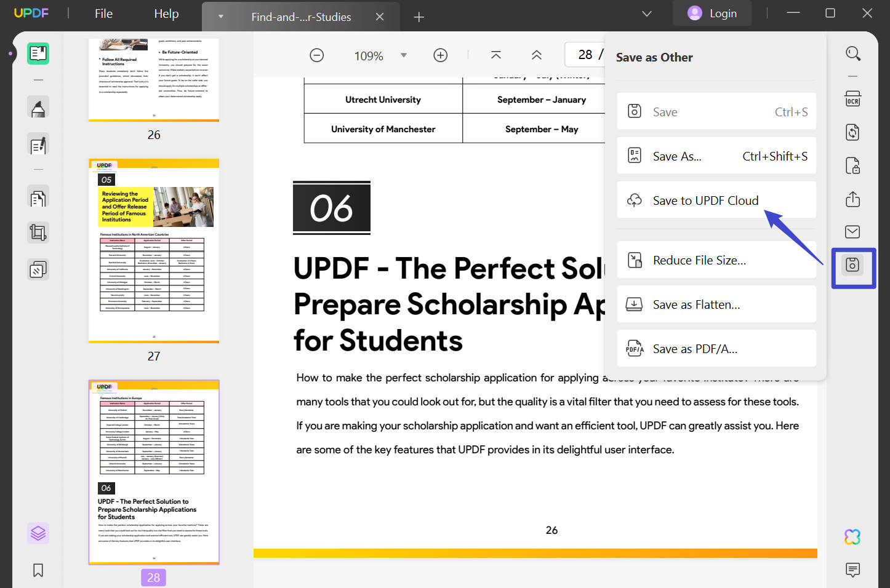Launch the UPDF AI assistant
890x588 pixels.
click(852, 536)
